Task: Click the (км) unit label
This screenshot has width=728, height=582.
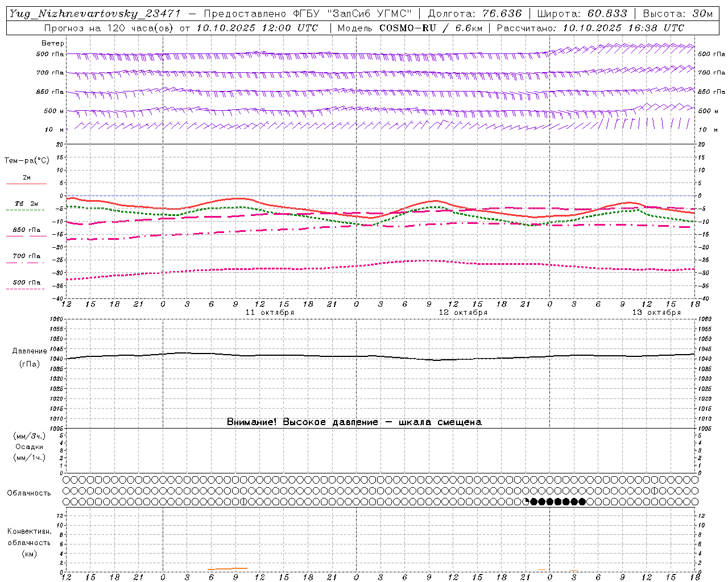Action: tap(30, 554)
